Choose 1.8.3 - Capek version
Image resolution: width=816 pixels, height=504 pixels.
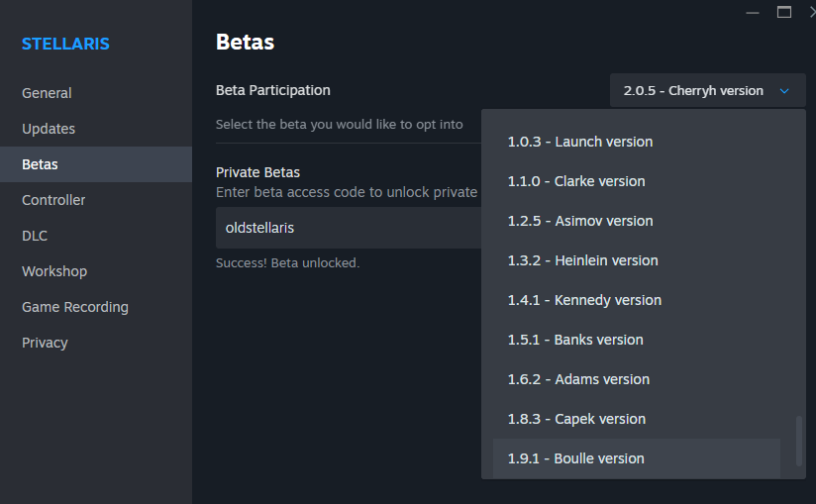click(637, 419)
